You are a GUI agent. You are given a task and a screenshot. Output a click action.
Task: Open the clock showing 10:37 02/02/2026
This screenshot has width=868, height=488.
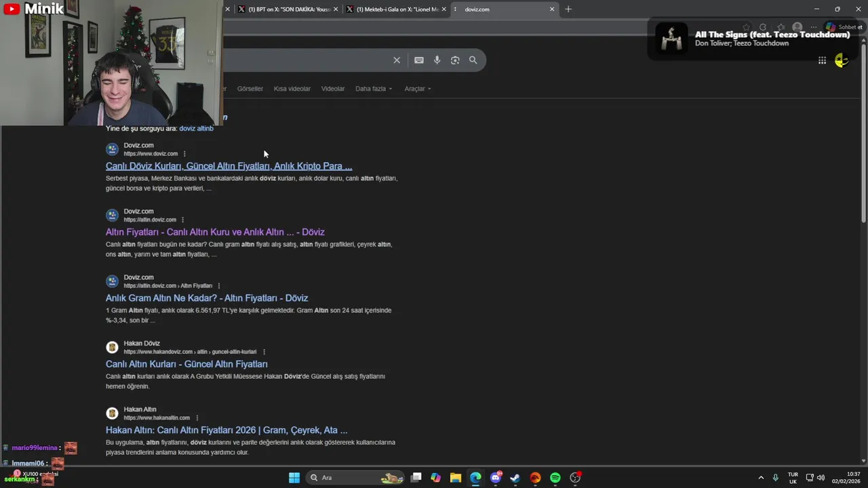[x=846, y=478]
